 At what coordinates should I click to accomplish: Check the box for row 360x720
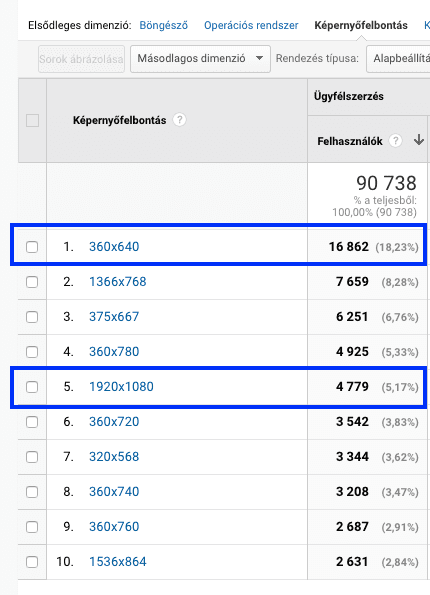(32, 422)
